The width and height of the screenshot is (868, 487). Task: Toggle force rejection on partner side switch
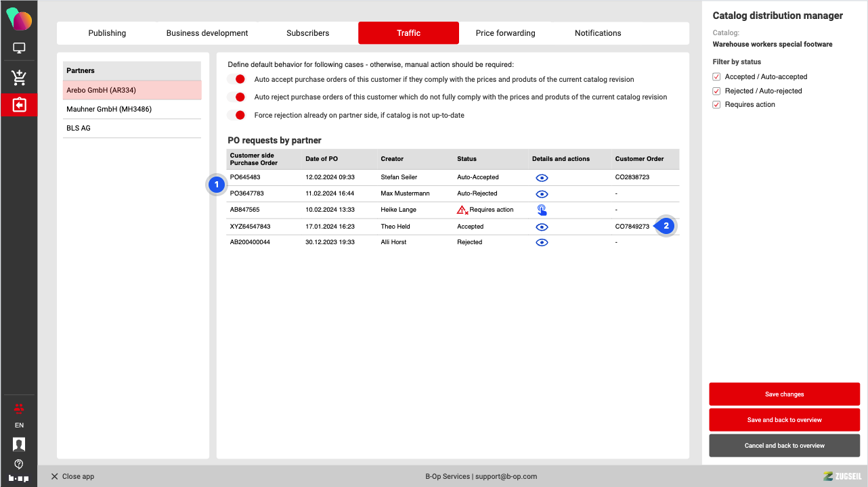tap(236, 115)
